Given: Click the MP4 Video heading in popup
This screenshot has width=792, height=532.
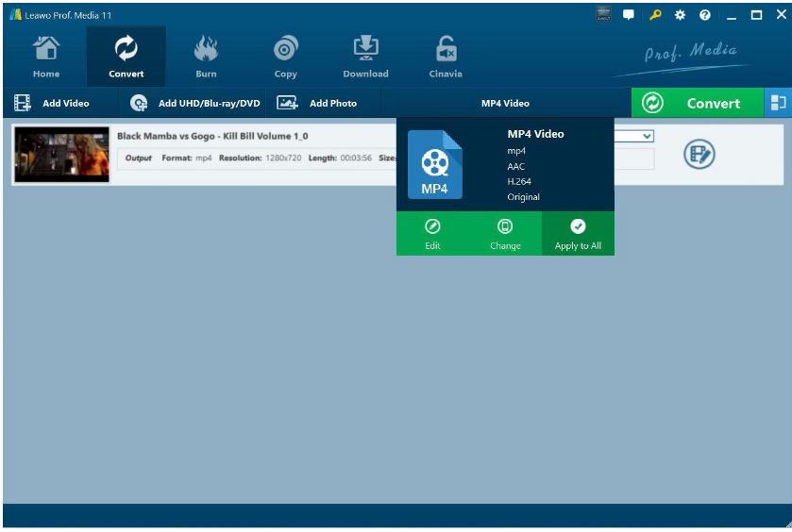Looking at the screenshot, I should pos(535,134).
